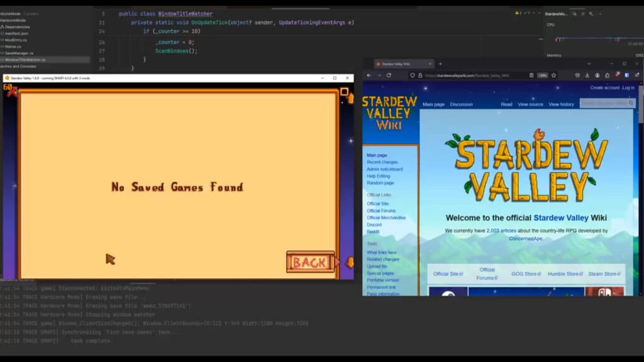644x362 pixels.
Task: Open the Firefox account icon
Action: point(597,75)
